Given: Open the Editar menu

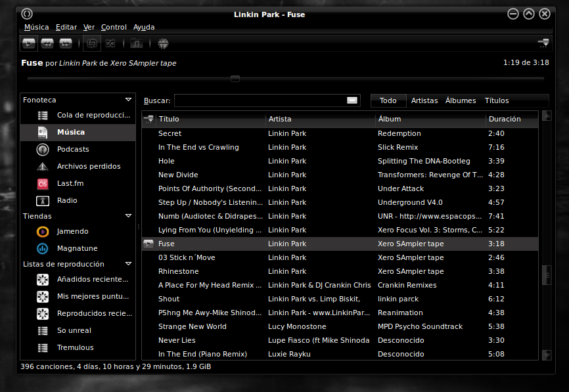Looking at the screenshot, I should click(x=66, y=27).
